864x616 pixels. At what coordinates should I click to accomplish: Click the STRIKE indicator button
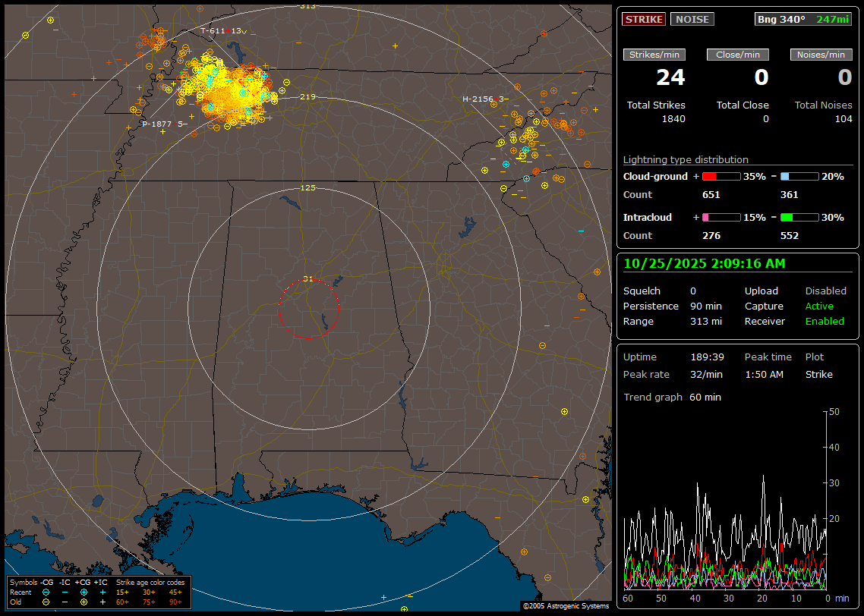coord(644,19)
